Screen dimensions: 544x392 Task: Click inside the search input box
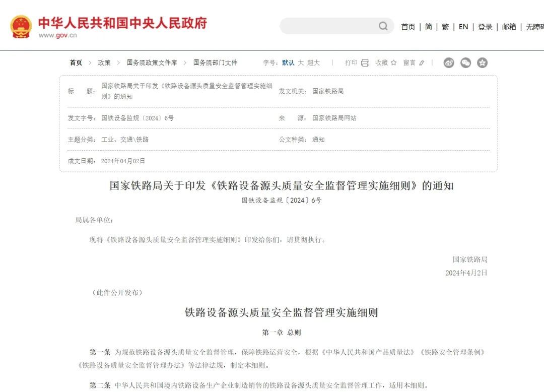click(327, 26)
